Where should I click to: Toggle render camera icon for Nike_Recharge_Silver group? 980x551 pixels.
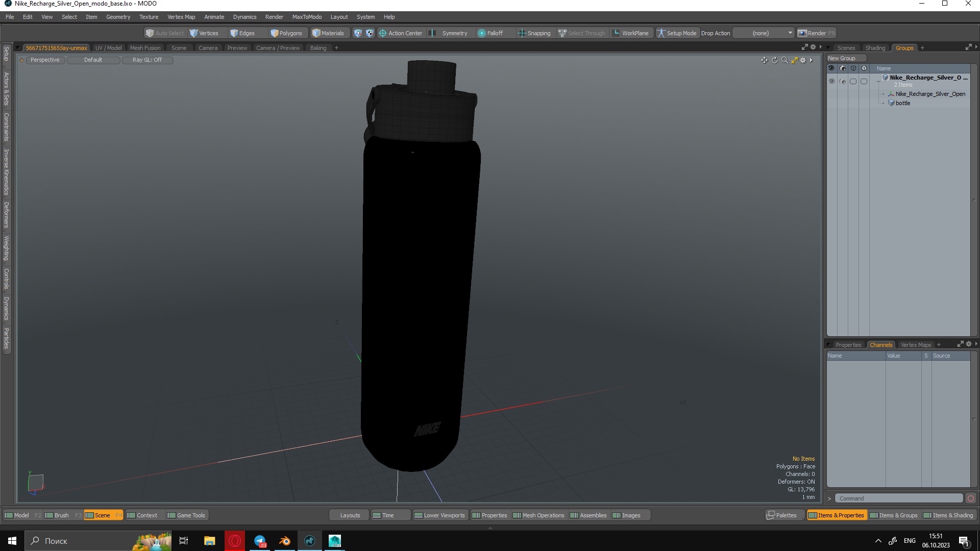tap(843, 81)
